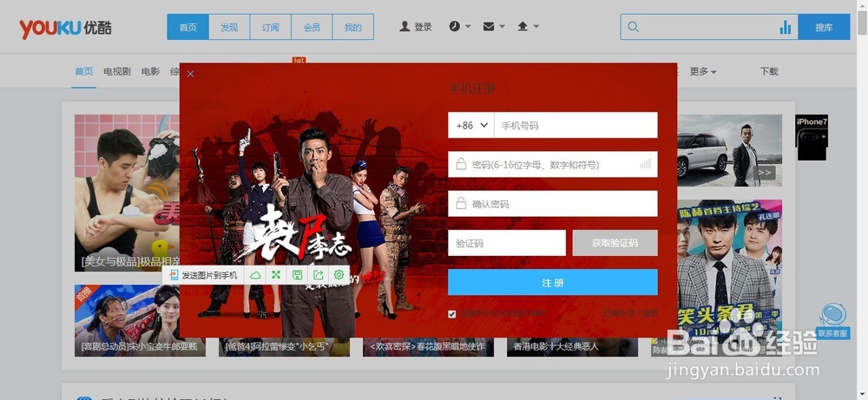868x400 pixels.
Task: Open the 笑头条君 show thumbnail
Action: 730,271
